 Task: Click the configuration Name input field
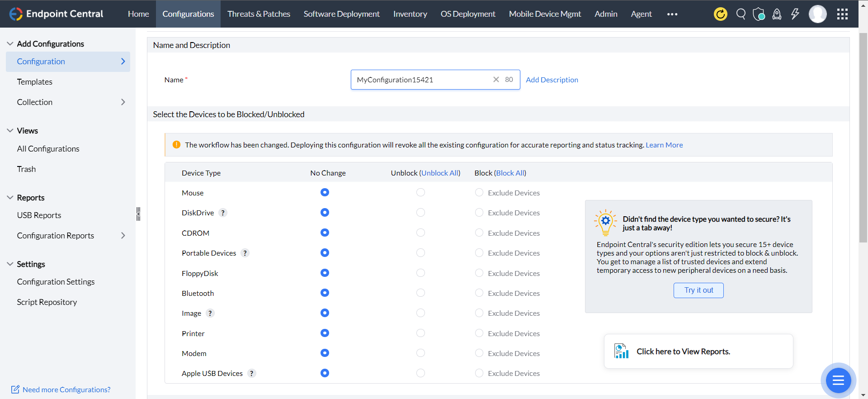pos(420,80)
